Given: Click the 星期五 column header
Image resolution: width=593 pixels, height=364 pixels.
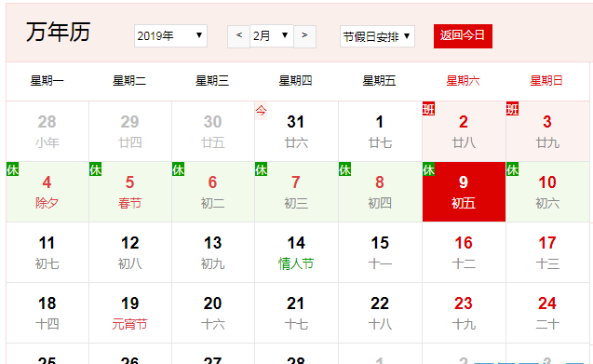Looking at the screenshot, I should 379,81.
